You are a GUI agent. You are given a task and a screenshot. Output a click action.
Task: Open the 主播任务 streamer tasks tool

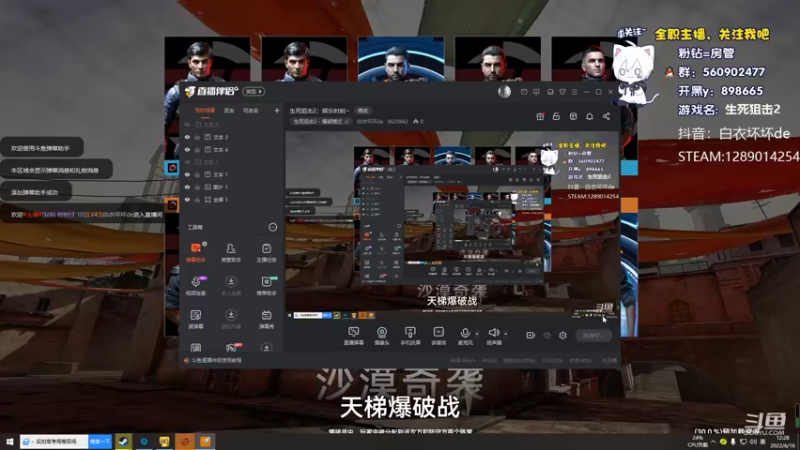[266, 253]
